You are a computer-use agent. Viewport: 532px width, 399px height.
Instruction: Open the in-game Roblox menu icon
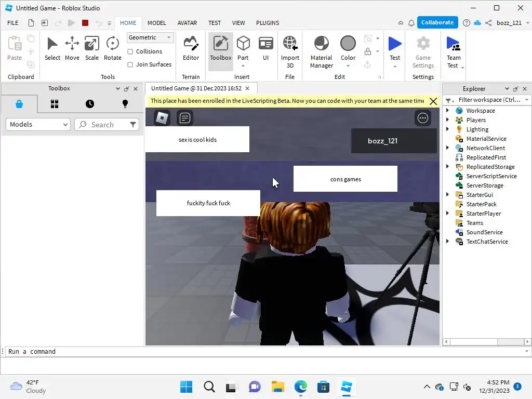[x=162, y=118]
